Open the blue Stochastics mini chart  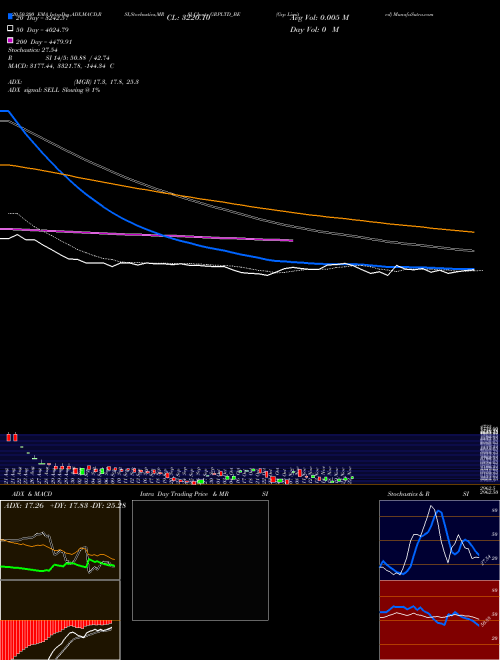pos(439,540)
